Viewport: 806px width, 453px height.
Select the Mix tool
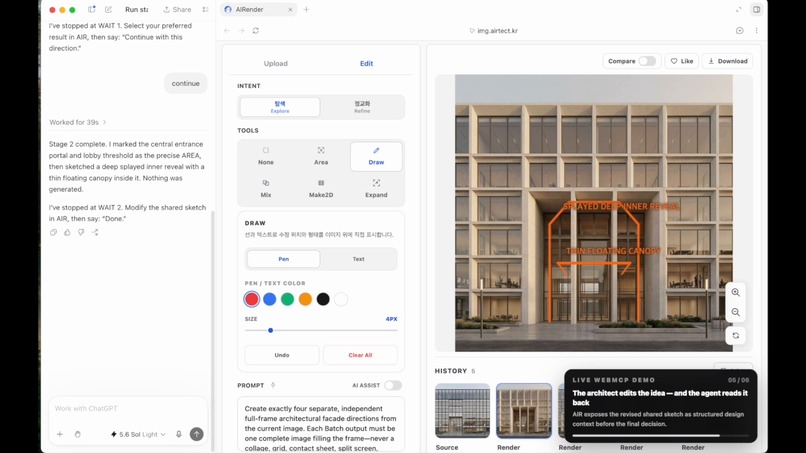click(266, 189)
